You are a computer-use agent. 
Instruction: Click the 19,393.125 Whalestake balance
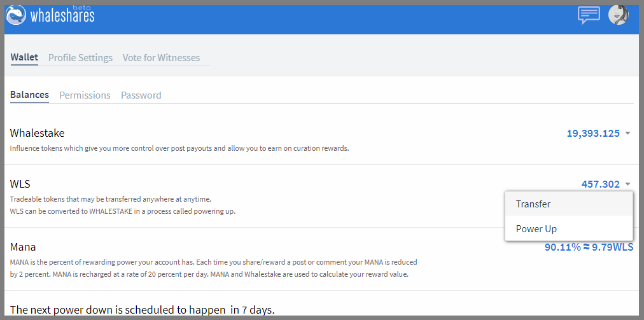pyautogui.click(x=593, y=134)
